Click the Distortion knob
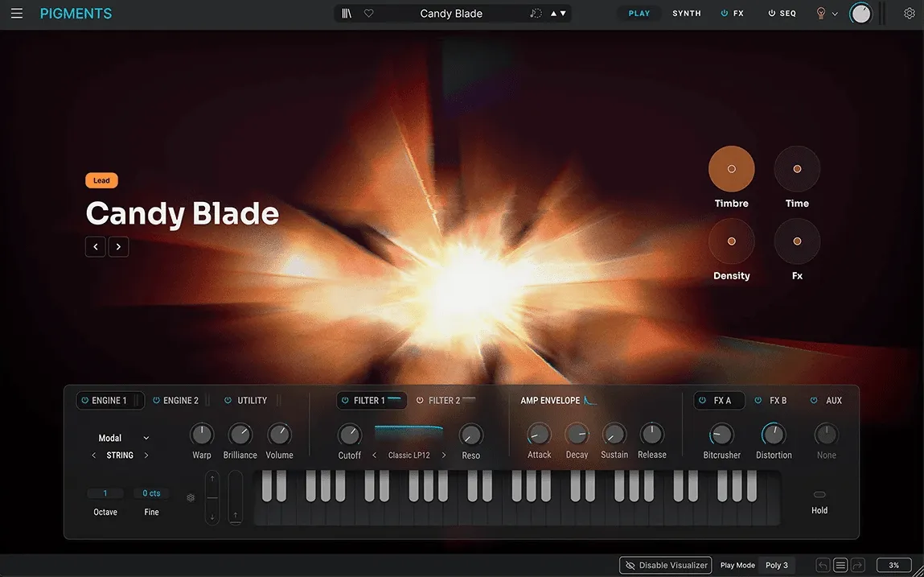The height and width of the screenshot is (577, 924). (774, 435)
